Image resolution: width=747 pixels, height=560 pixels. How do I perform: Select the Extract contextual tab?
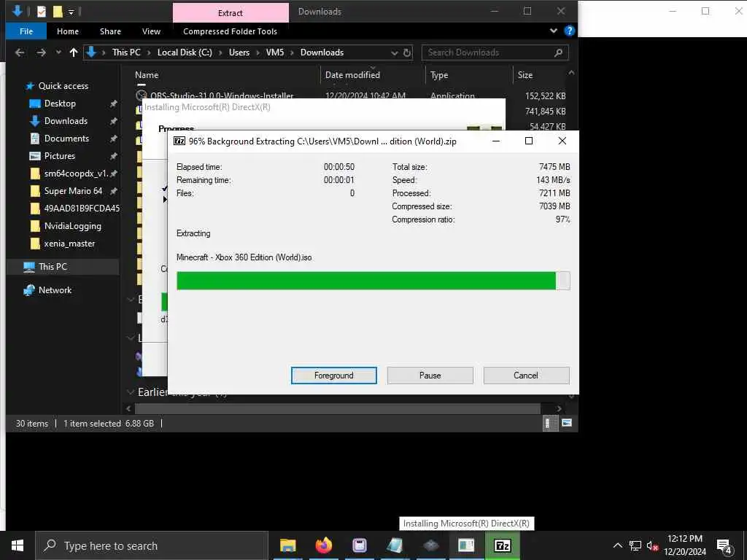(x=231, y=13)
